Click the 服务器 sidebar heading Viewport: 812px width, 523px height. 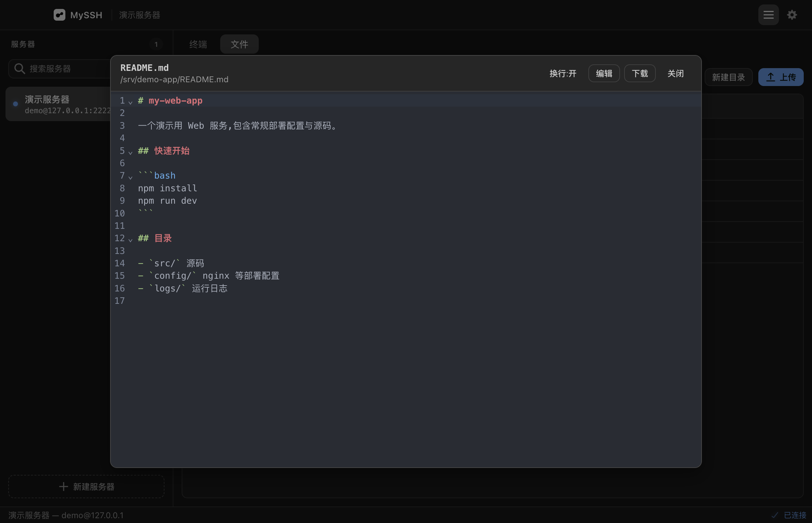tap(23, 44)
